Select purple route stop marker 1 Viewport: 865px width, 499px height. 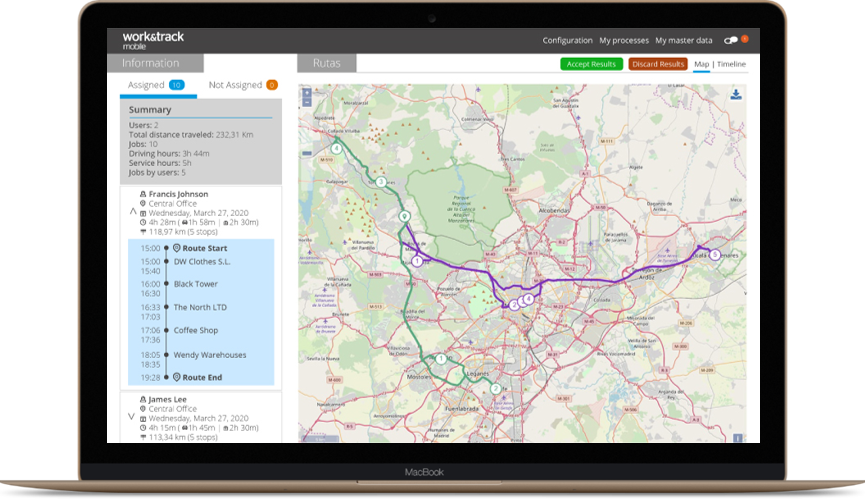417,261
